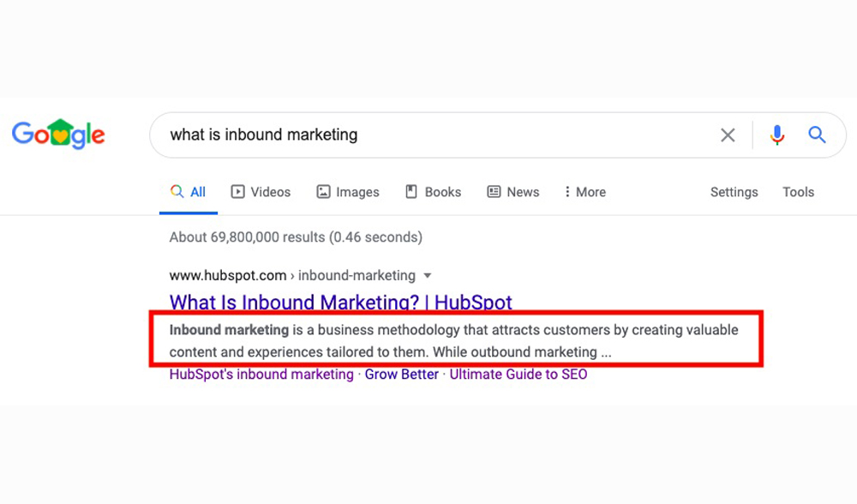
Task: Start voice search with microphone icon
Action: pyautogui.click(x=776, y=135)
